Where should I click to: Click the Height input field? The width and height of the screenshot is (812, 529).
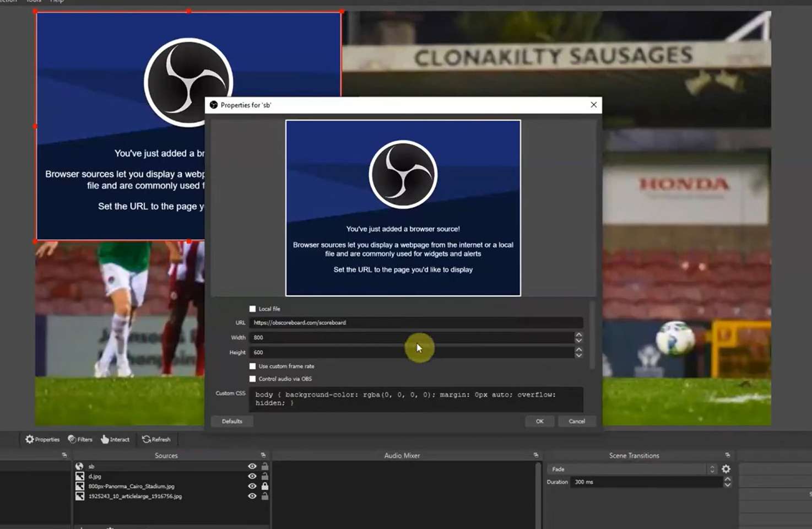[x=412, y=352]
